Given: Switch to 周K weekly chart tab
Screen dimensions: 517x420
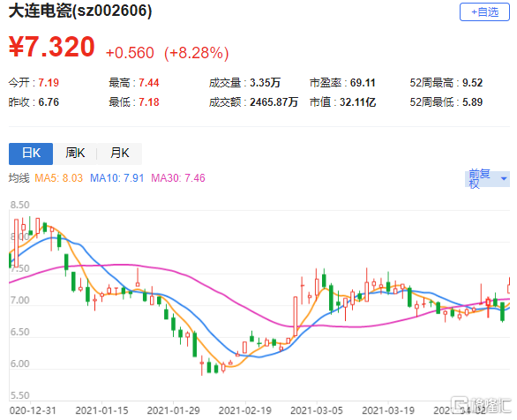Looking at the screenshot, I should [x=75, y=154].
